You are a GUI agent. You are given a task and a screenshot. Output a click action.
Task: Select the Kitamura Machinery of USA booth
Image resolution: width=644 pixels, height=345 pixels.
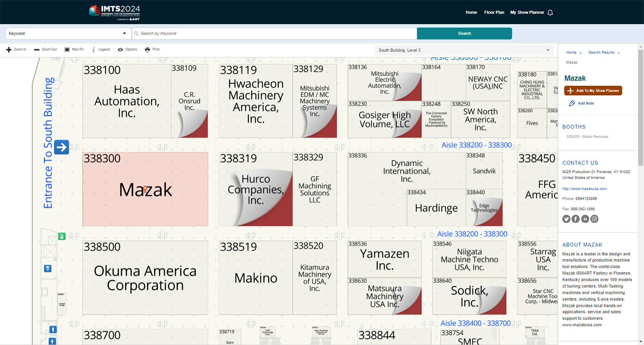(315, 277)
